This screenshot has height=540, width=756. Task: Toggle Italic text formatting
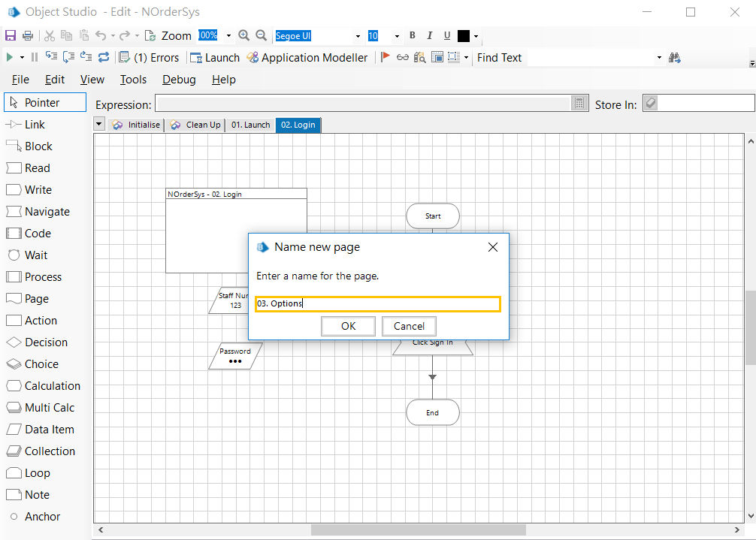point(429,35)
